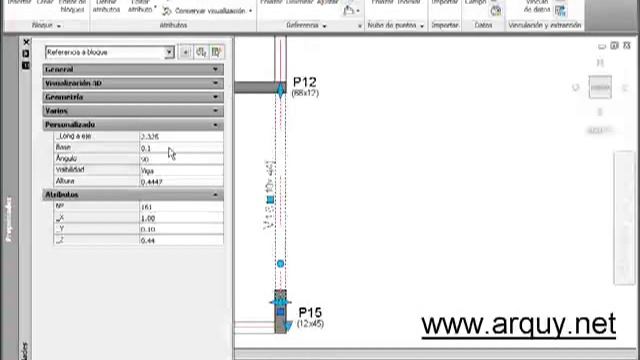
Task: Select the '_Long a eje' property label
Action: 73,136
